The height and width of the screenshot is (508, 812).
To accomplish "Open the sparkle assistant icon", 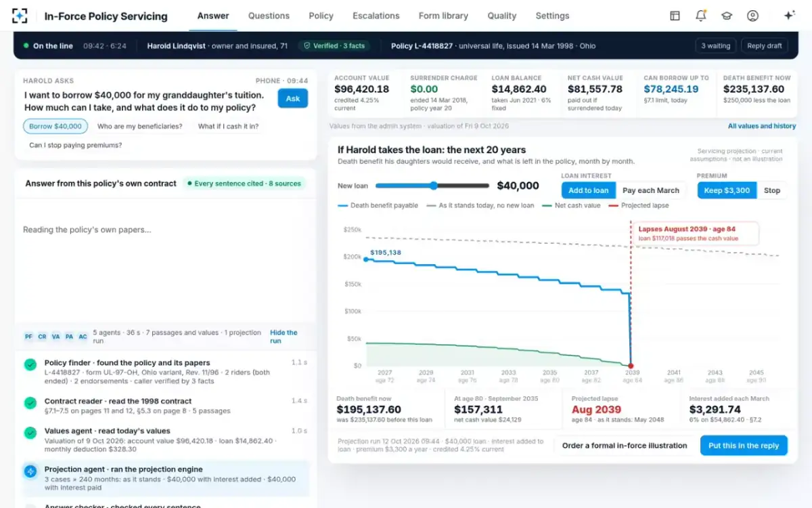I will [x=789, y=16].
